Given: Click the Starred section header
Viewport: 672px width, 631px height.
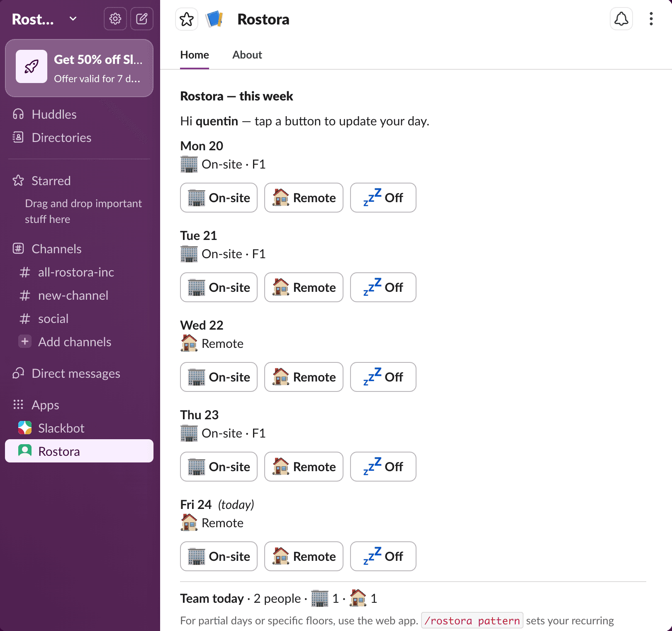Looking at the screenshot, I should click(x=51, y=181).
